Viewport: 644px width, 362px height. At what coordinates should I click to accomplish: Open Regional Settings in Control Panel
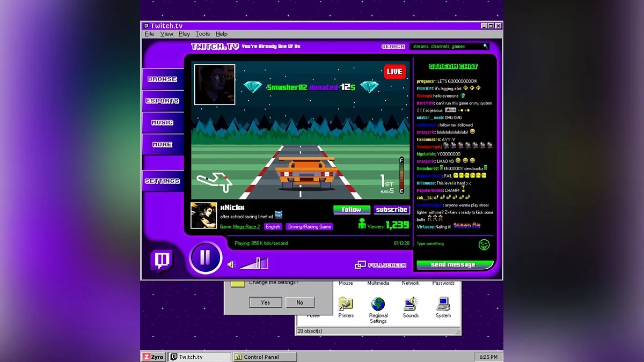378,310
